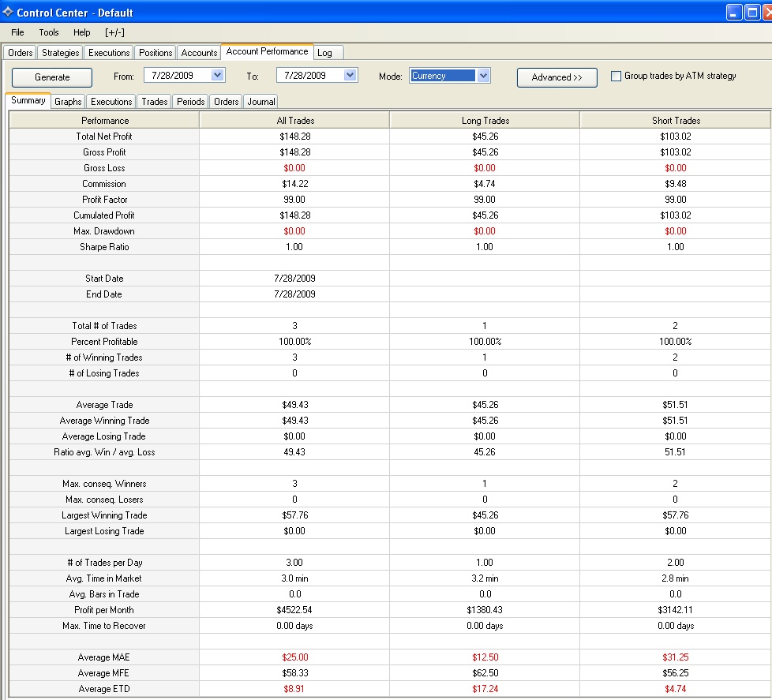The width and height of the screenshot is (772, 700).
Task: Select the Account Performance tab
Action: click(267, 51)
